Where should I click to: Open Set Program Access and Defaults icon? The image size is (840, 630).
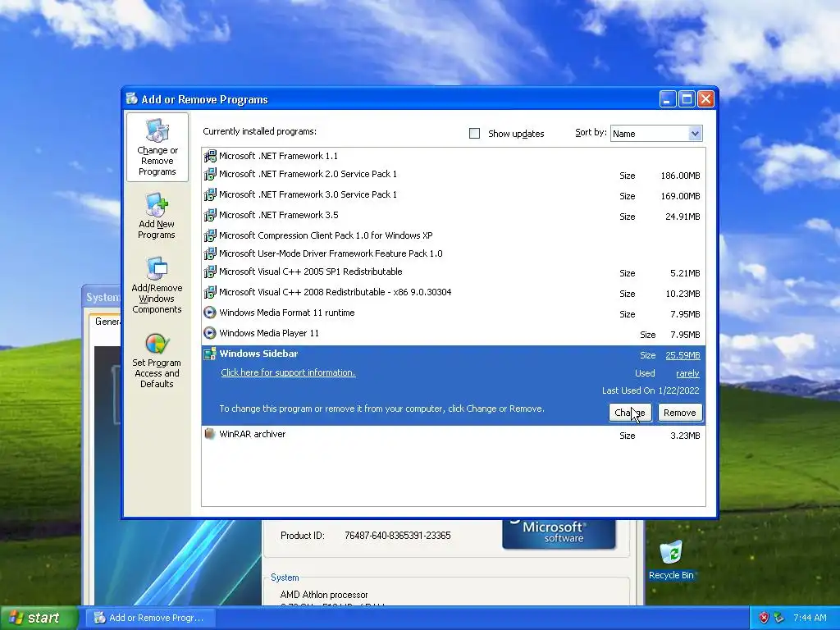(x=157, y=361)
